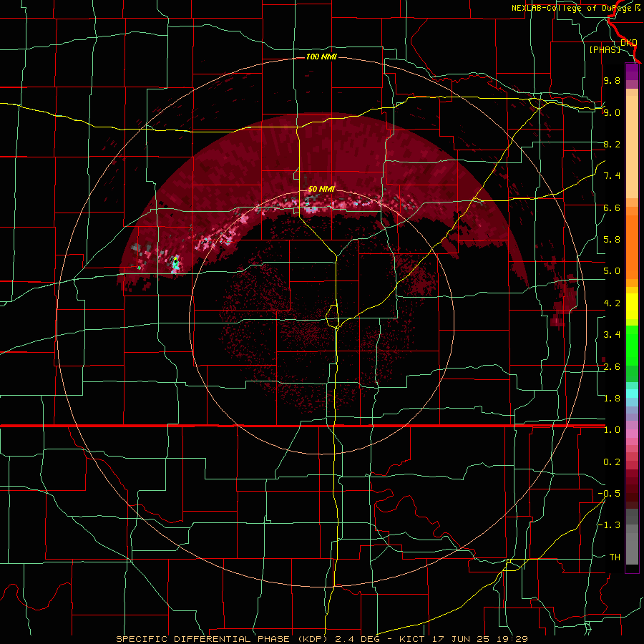Click the green-cyan high KDP cell in the west
Viewport: 644px width, 644px height.
point(176,262)
